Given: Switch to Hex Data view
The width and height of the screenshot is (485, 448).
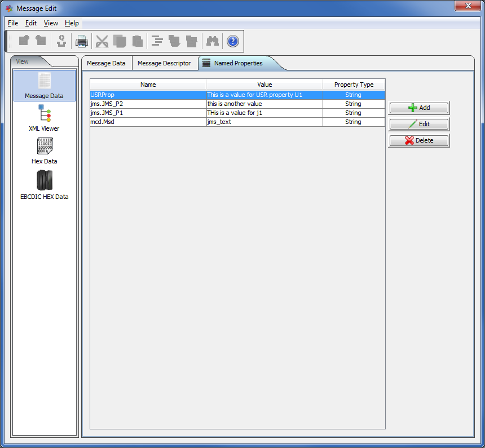Looking at the screenshot, I should (44, 151).
